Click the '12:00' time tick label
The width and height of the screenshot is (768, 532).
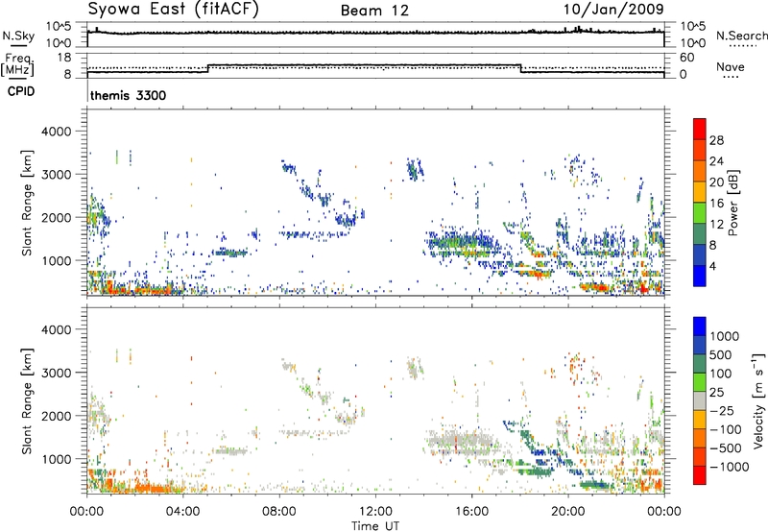(375, 512)
